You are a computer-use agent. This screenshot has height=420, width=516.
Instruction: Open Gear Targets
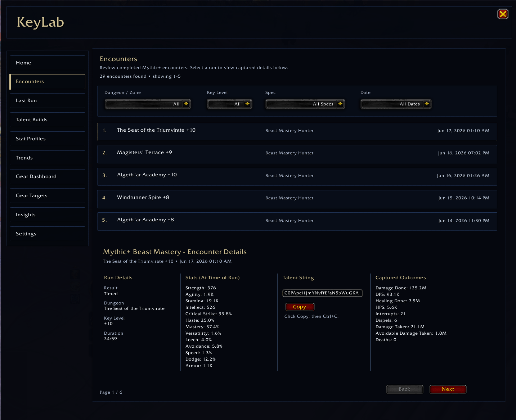pyautogui.click(x=48, y=195)
